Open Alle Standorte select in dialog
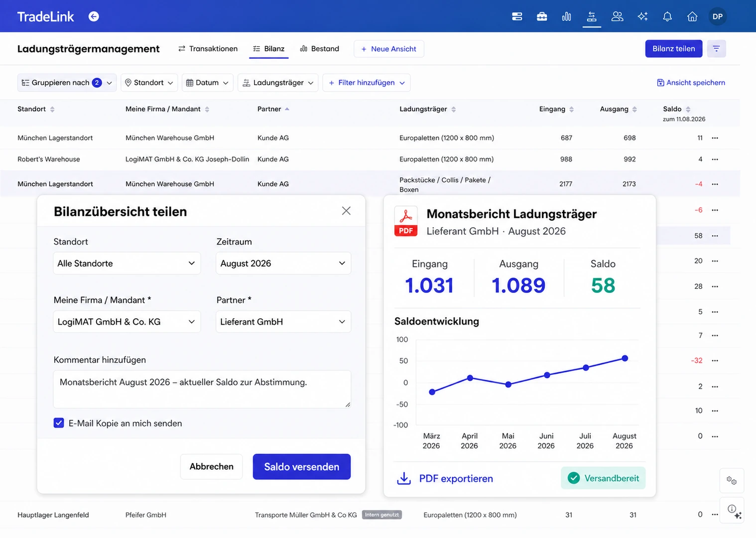 127,263
